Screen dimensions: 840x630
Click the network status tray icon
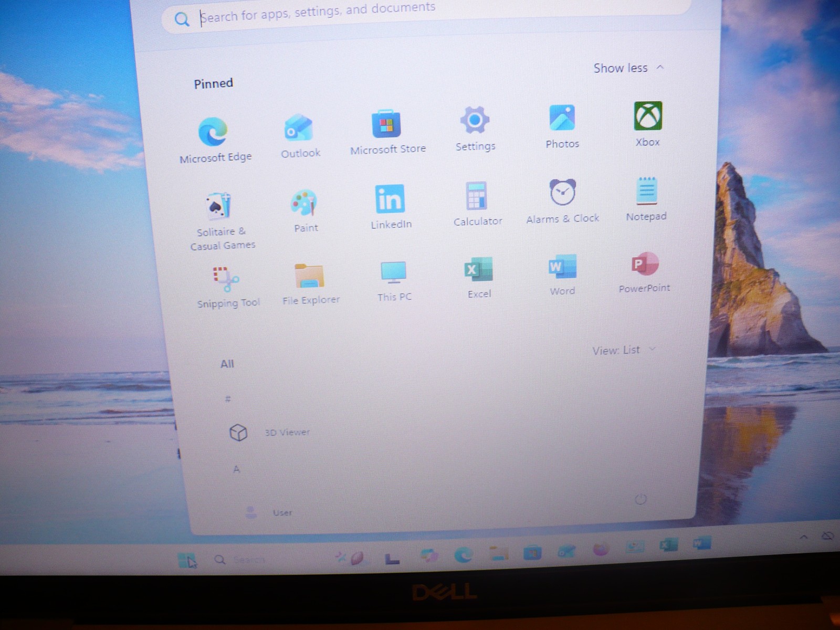click(828, 536)
